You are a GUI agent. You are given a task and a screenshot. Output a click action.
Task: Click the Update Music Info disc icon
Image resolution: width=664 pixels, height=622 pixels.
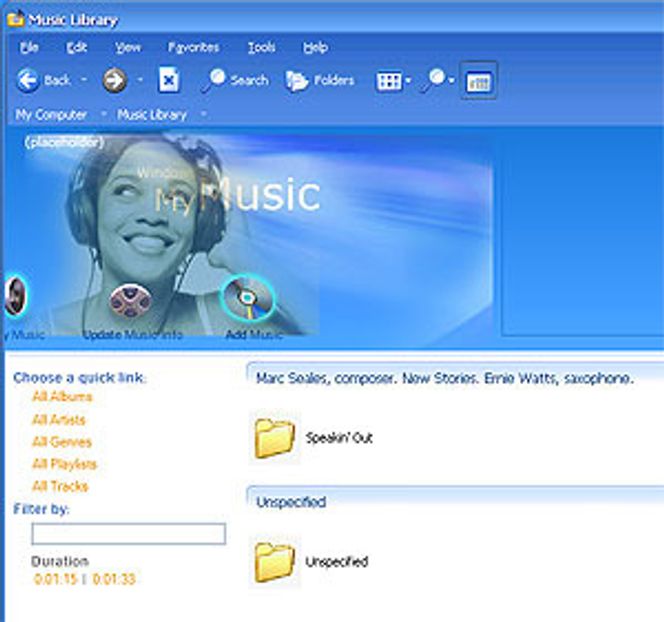pos(130,301)
